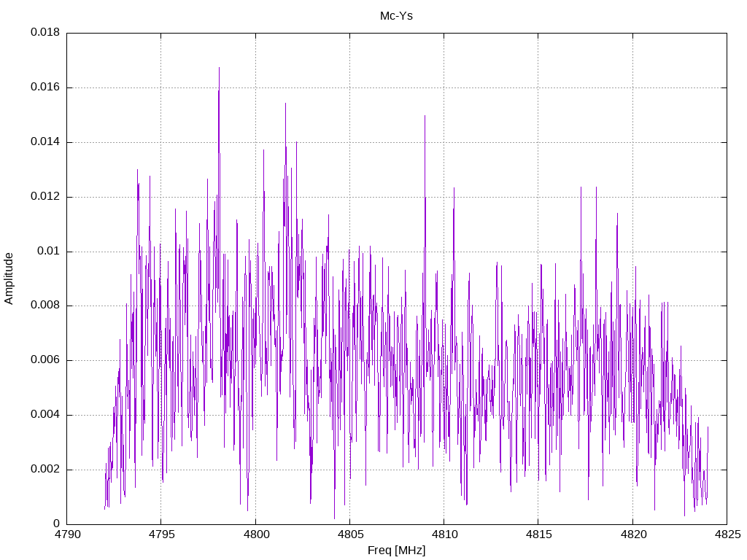Click the 0.016 y-axis tick label
The width and height of the screenshot is (747, 560).
click(x=45, y=87)
